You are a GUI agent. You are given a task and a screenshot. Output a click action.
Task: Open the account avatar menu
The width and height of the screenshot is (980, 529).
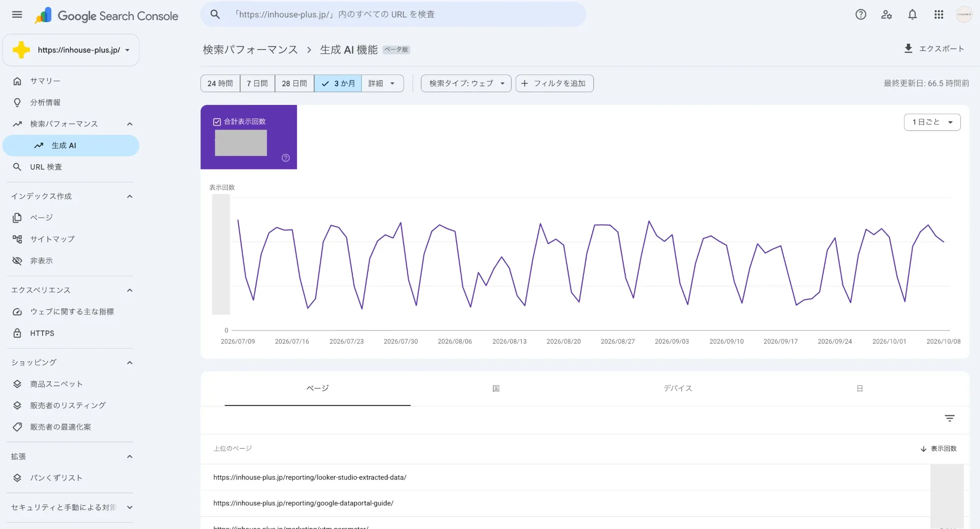tap(964, 15)
